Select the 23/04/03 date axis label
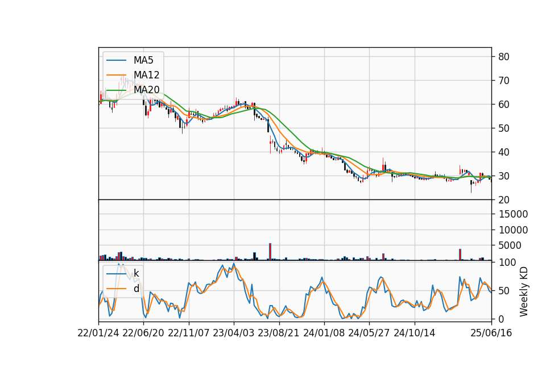546x392 pixels. pyautogui.click(x=234, y=333)
